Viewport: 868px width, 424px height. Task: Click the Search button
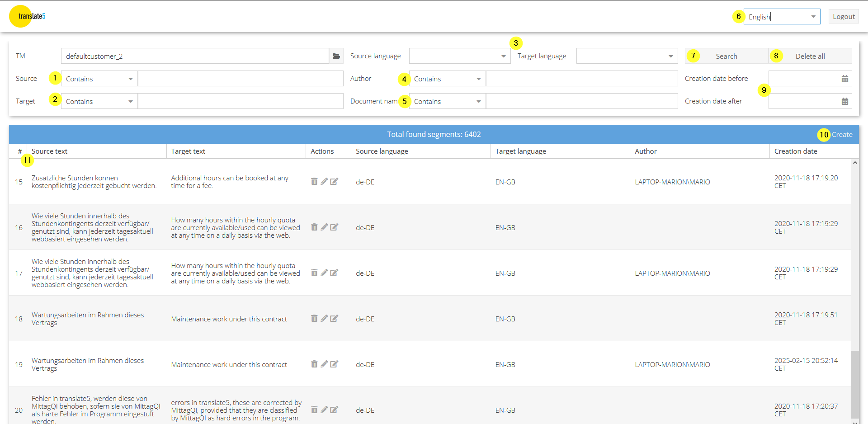(x=726, y=56)
